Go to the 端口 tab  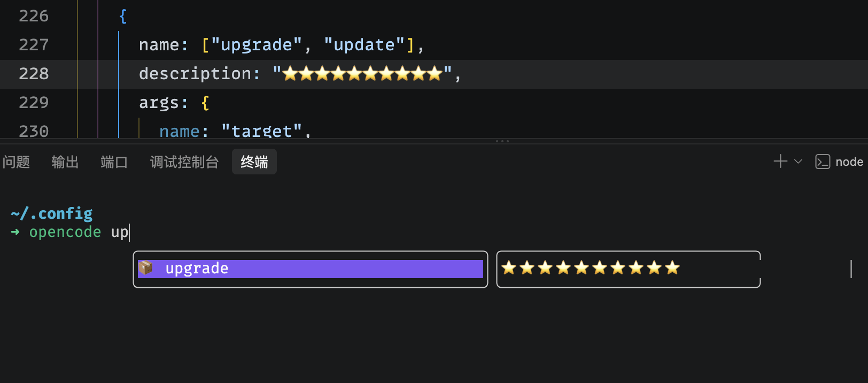pyautogui.click(x=114, y=162)
